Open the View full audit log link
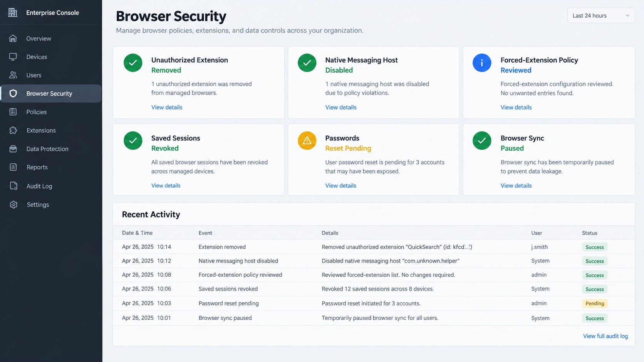 point(605,336)
